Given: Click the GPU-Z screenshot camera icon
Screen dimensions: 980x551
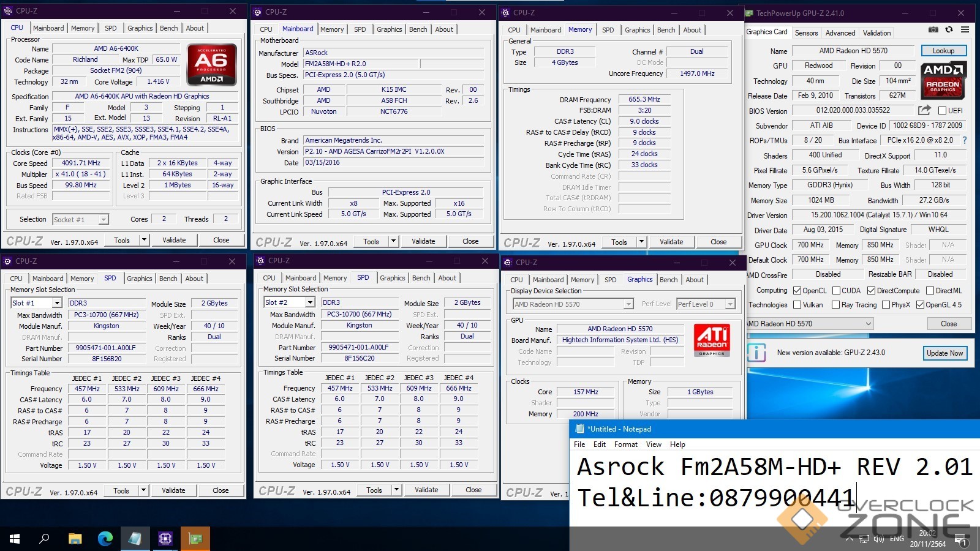Looking at the screenshot, I should [x=933, y=29].
